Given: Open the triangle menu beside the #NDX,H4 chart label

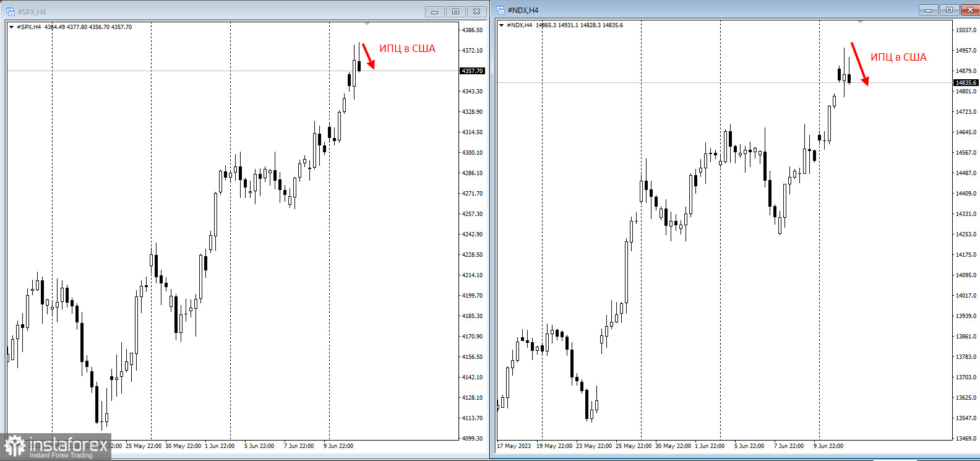Looking at the screenshot, I should coord(501,25).
